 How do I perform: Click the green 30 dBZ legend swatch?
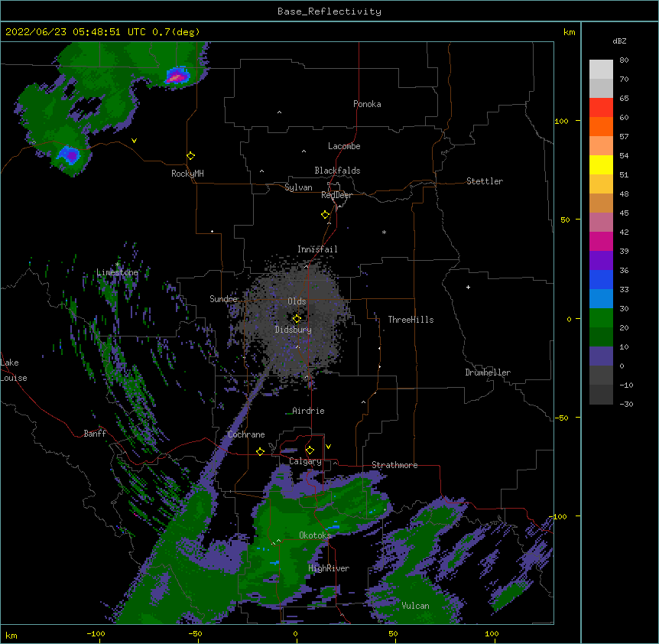(601, 318)
